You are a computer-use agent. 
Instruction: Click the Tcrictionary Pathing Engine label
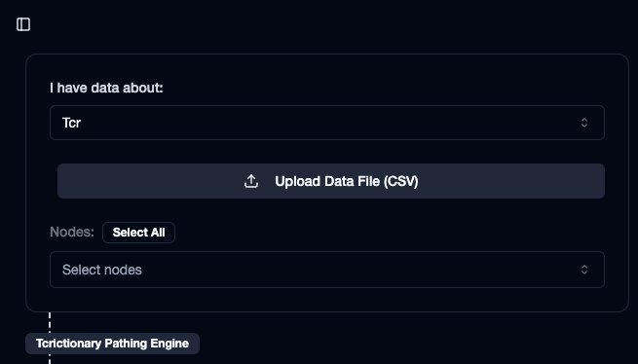click(x=112, y=344)
